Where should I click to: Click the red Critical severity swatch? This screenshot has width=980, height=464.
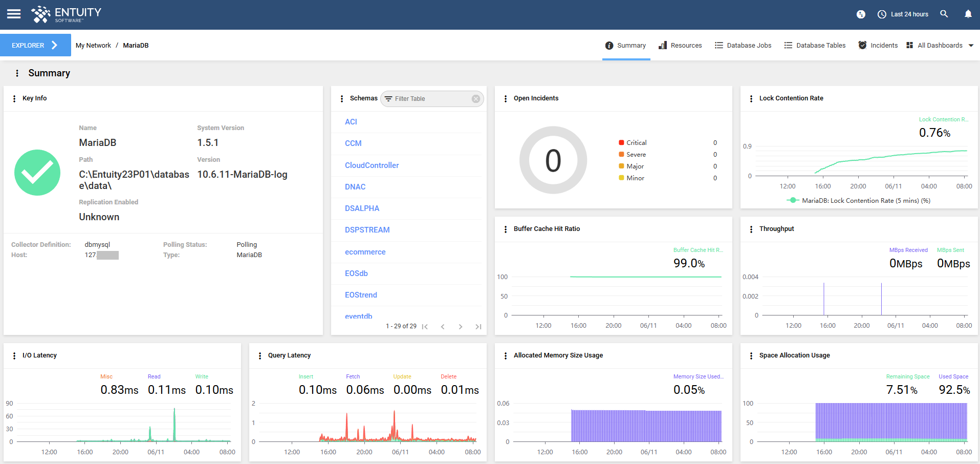[x=621, y=143]
